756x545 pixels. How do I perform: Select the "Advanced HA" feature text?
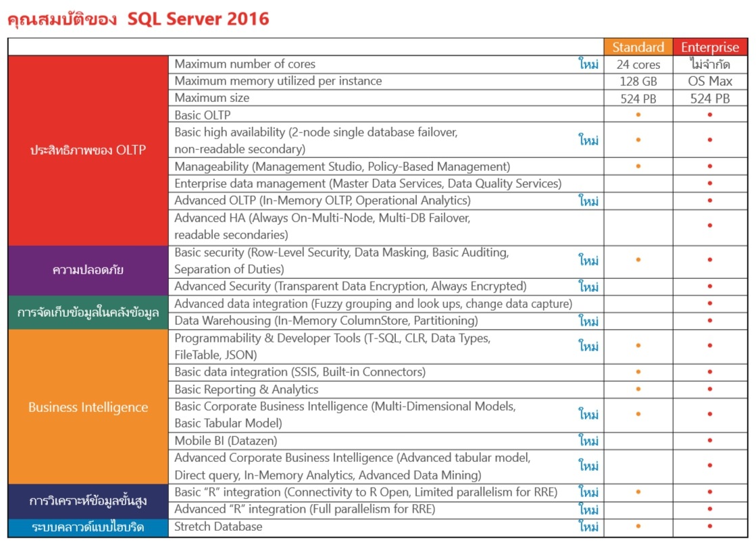click(x=322, y=226)
